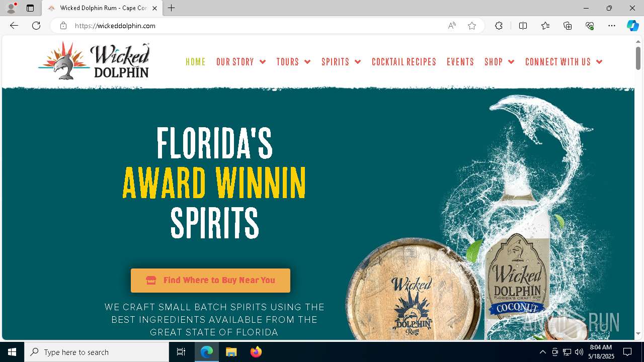Click Read aloud icon in address bar
The image size is (644, 362).
tap(452, 26)
